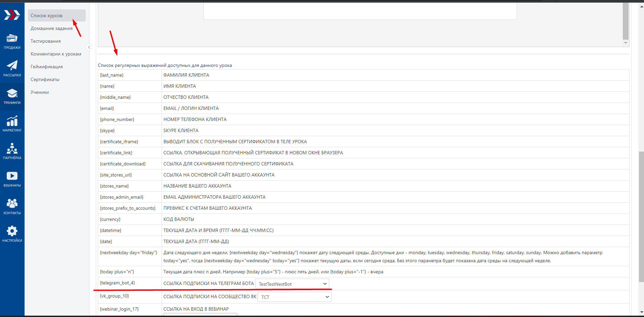
Task: Open the Ученики section
Action: (40, 92)
